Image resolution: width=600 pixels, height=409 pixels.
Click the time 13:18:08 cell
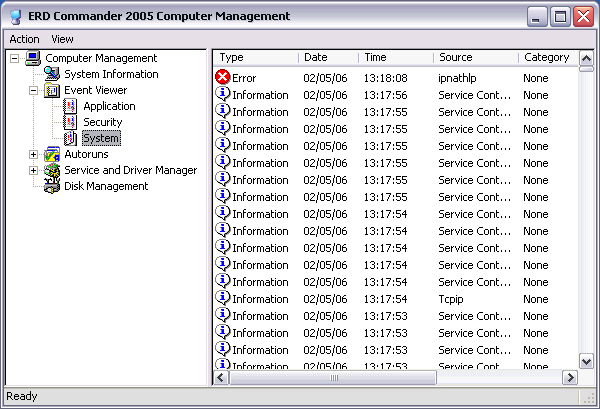(385, 78)
